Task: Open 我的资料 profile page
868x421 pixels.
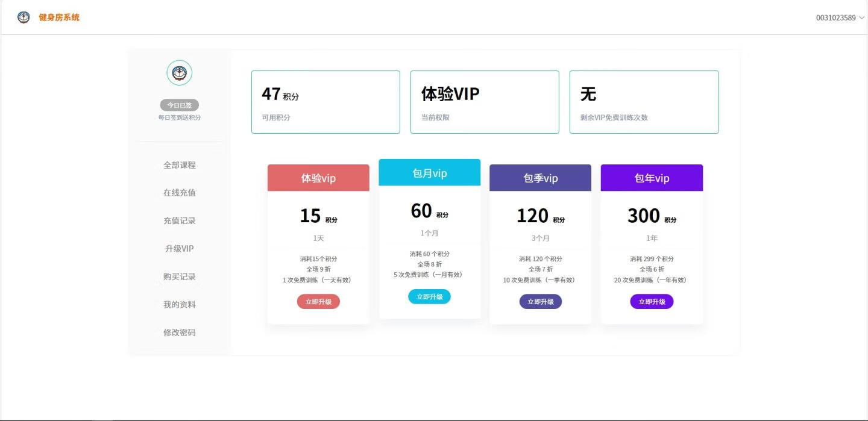Action: 179,305
